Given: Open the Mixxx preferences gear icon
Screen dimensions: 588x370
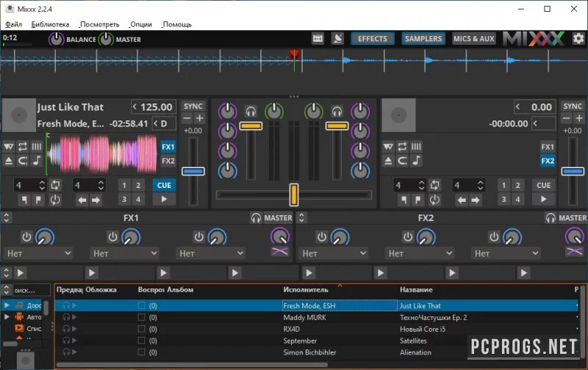Looking at the screenshot, I should pyautogui.click(x=578, y=39).
